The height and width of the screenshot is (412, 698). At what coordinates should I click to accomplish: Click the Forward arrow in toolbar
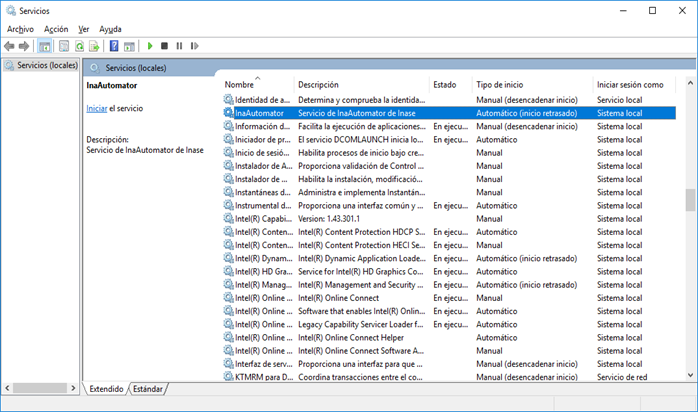click(24, 46)
